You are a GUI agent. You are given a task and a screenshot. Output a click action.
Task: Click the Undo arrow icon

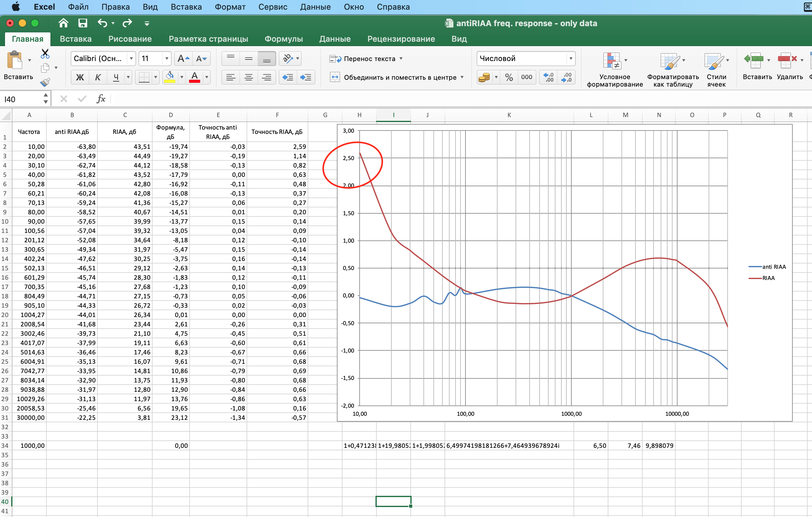pos(102,23)
